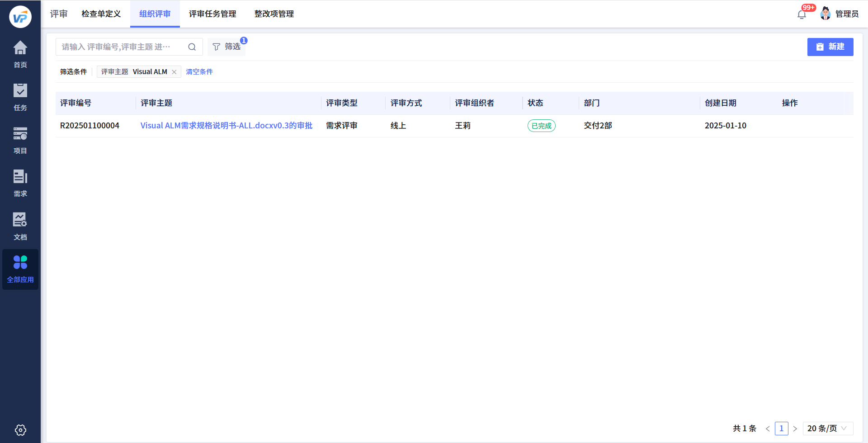Go to next page with right arrow
The height and width of the screenshot is (443, 868).
tap(796, 428)
